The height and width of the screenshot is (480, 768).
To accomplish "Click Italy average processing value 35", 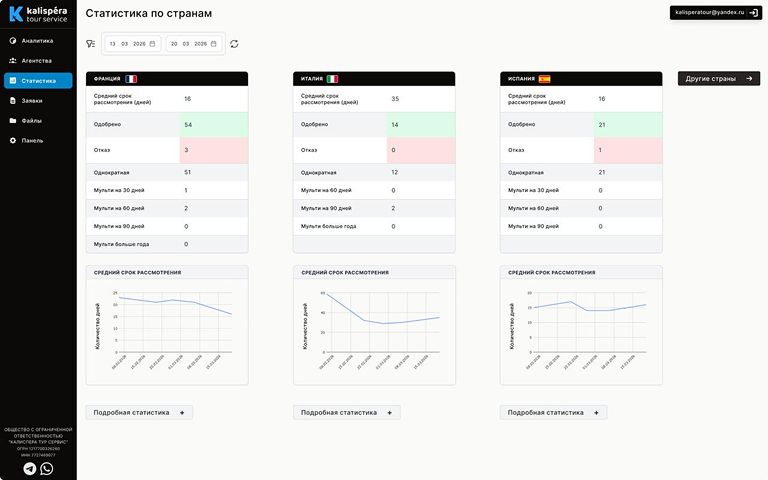I will click(x=395, y=99).
